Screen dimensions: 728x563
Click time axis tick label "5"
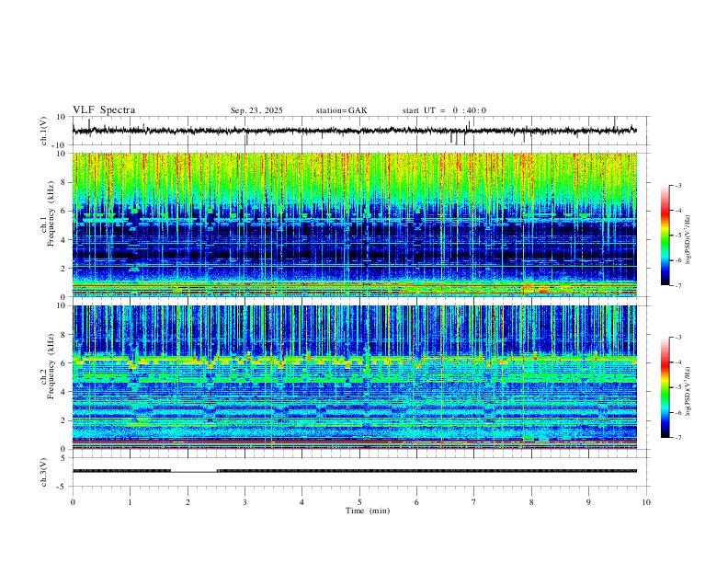359,502
